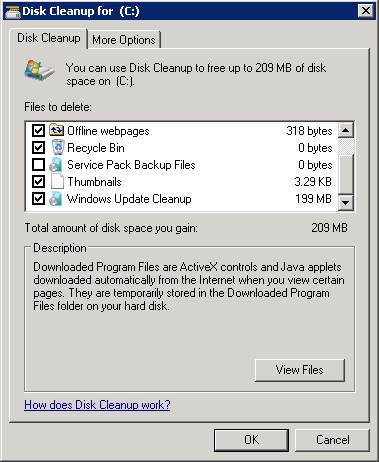Screen dimensions: 379x462
Task: Select the Service Pack Backup Files icon
Action: coord(56,165)
